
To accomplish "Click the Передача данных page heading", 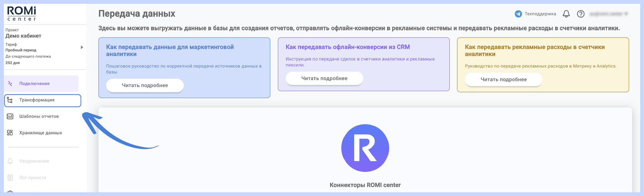I will pos(137,14).
